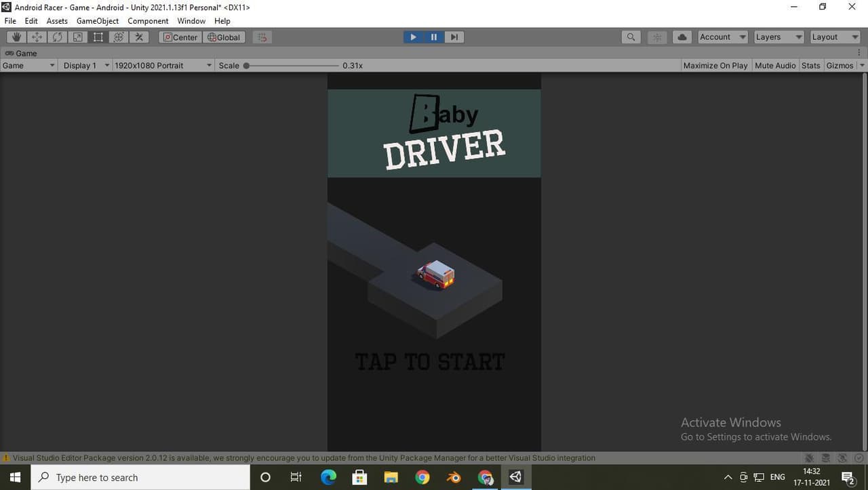Toggle the Stats overlay
Viewport: 868px width, 490px height.
pyautogui.click(x=810, y=66)
